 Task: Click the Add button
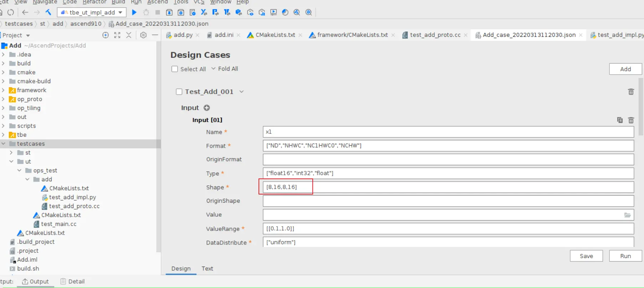[x=625, y=69]
